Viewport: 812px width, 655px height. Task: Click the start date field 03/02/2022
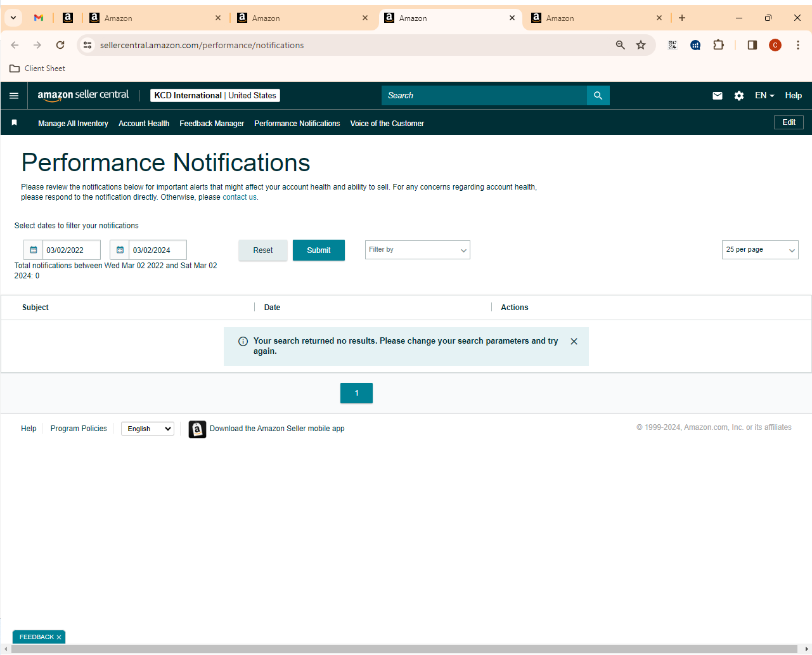pos(72,250)
